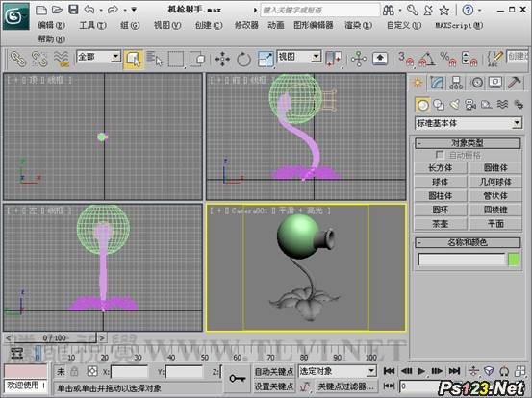Viewport: 532px width, 398px height.
Task: Toggle 3D Snaps icon
Action: (x=406, y=59)
